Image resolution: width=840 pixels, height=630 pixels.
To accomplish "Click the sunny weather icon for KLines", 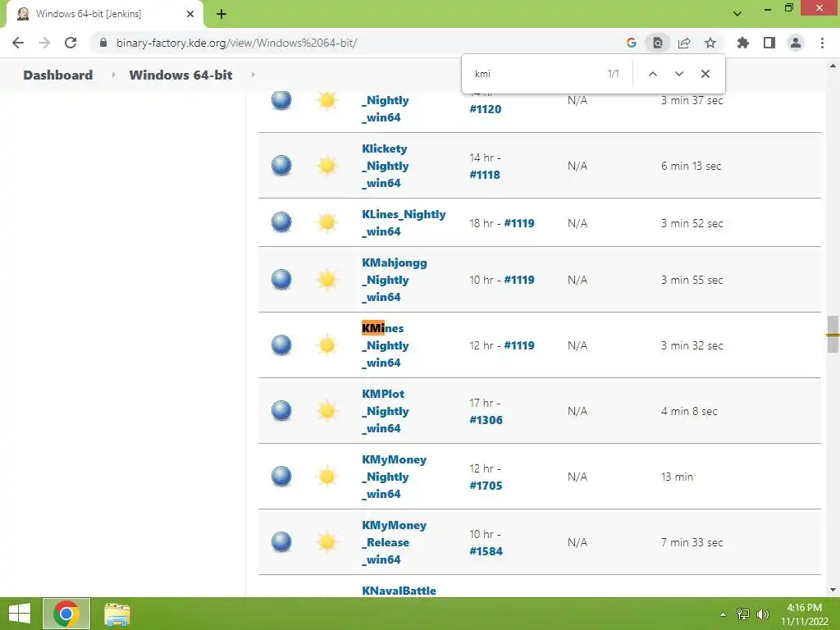I will (326, 222).
